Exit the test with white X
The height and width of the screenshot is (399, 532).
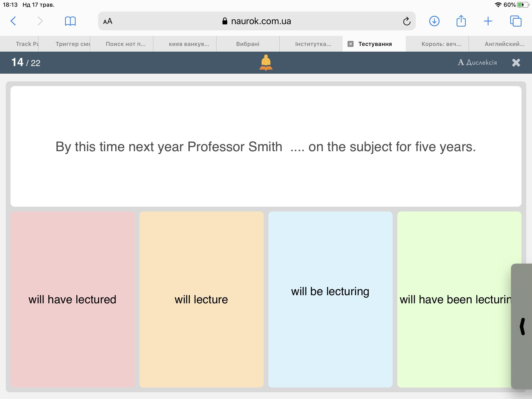point(516,62)
